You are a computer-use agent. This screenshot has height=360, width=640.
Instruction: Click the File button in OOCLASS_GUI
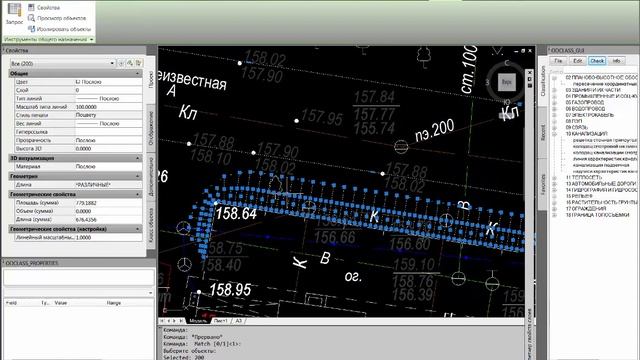(x=558, y=61)
